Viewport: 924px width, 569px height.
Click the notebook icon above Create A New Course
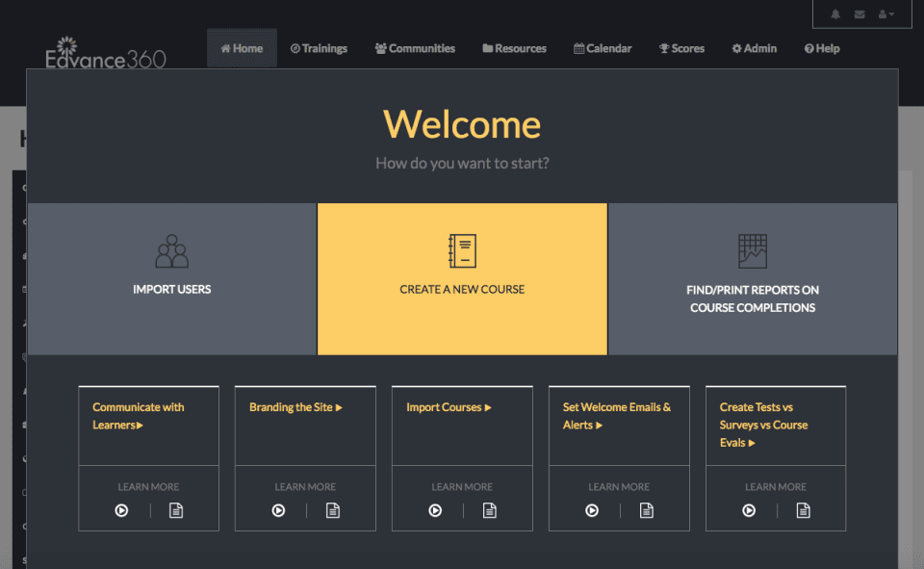pyautogui.click(x=462, y=250)
